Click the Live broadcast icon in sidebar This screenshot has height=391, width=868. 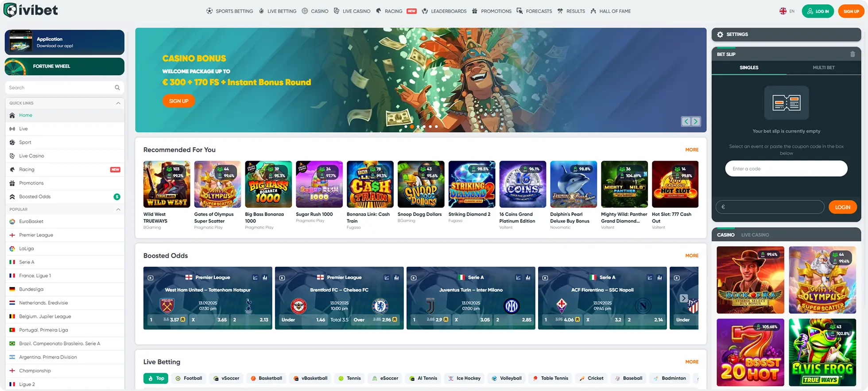tap(12, 129)
